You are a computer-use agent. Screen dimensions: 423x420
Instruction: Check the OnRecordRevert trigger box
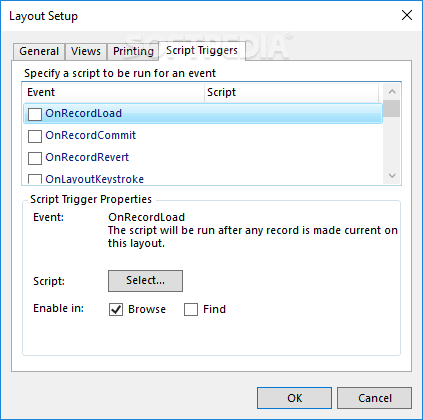coord(35,158)
